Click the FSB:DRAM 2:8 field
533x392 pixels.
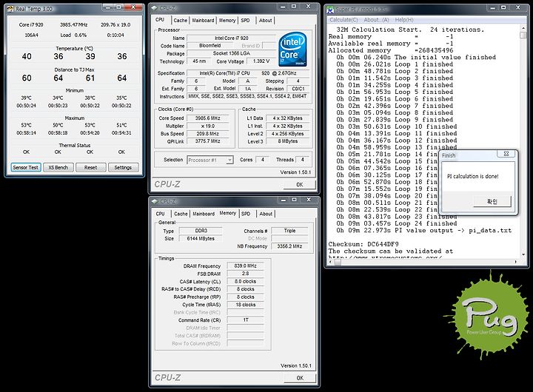pos(246,274)
